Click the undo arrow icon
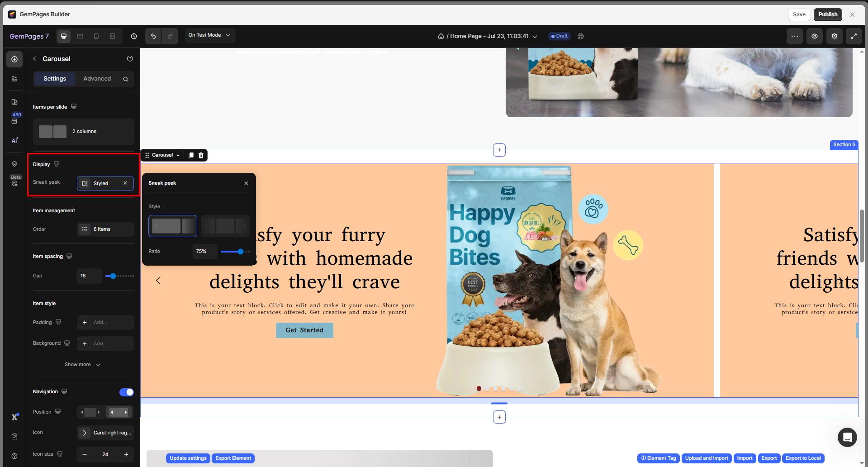This screenshot has height=467, width=868. (153, 36)
